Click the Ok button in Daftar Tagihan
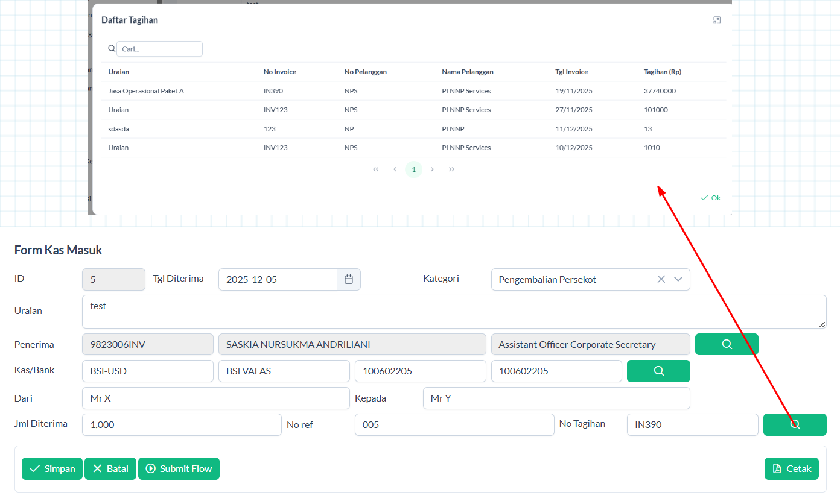 [710, 198]
